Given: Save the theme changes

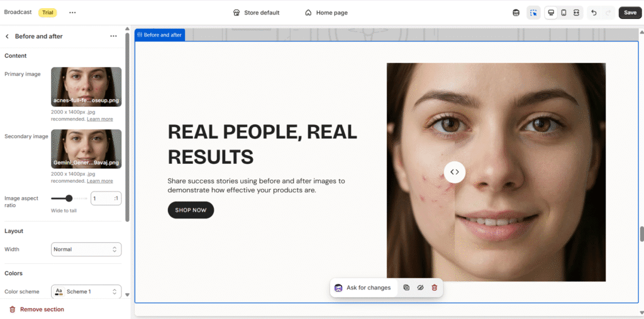Looking at the screenshot, I should 630,13.
